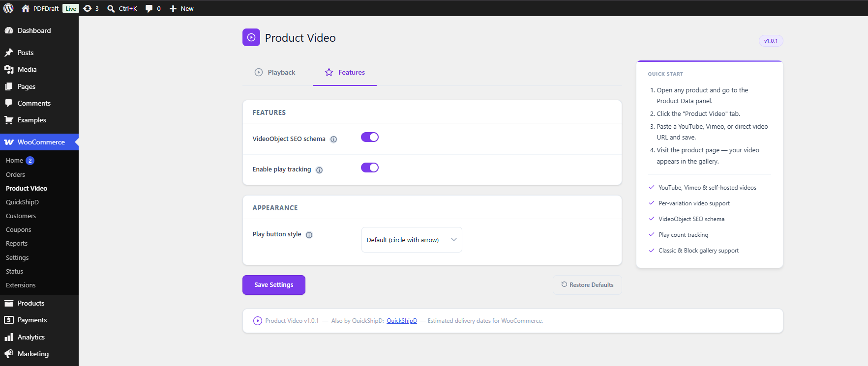868x366 pixels.
Task: Click the plus New icon
Action: [173, 8]
